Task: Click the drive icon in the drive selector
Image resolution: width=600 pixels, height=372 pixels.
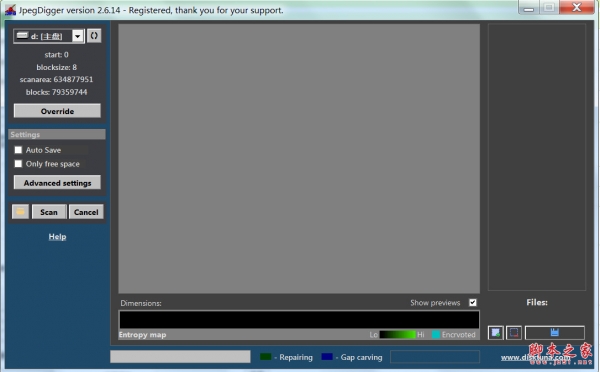Action: (x=23, y=36)
